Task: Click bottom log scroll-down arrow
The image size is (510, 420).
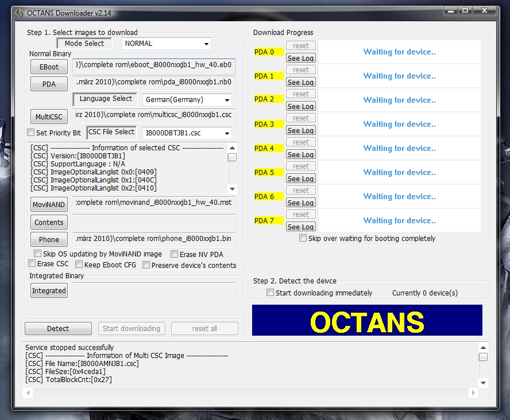Action: [484, 383]
